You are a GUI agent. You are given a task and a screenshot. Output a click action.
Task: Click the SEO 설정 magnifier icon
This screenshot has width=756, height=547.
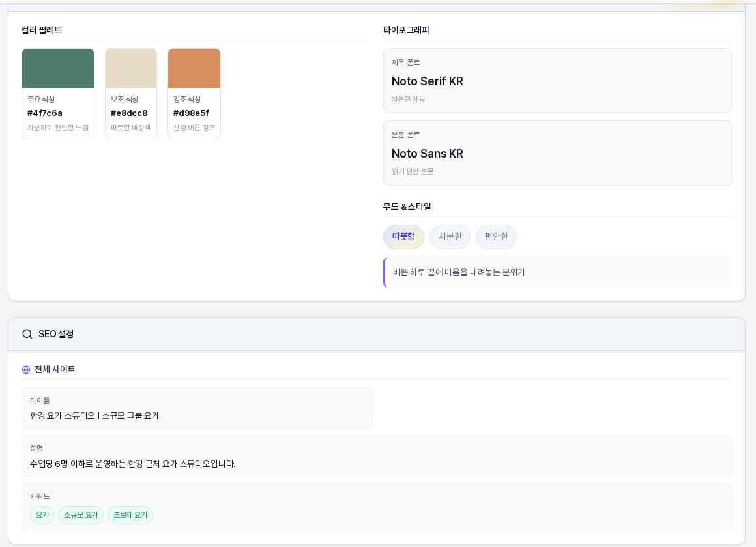coord(27,334)
